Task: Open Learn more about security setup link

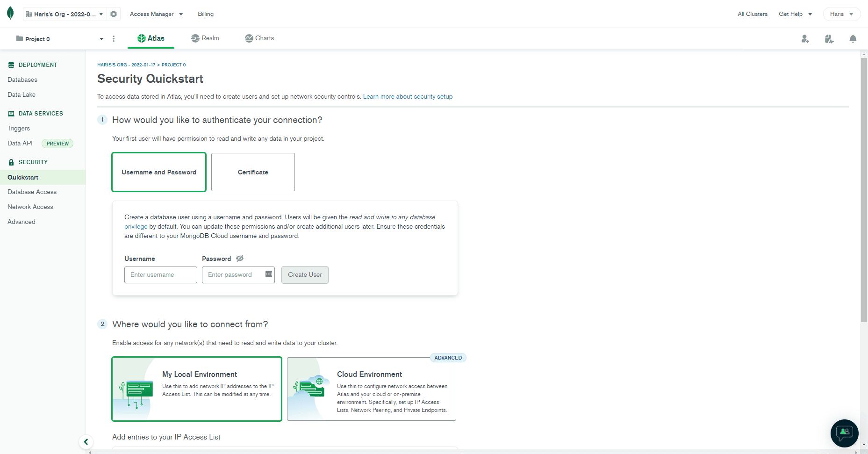Action: (408, 97)
